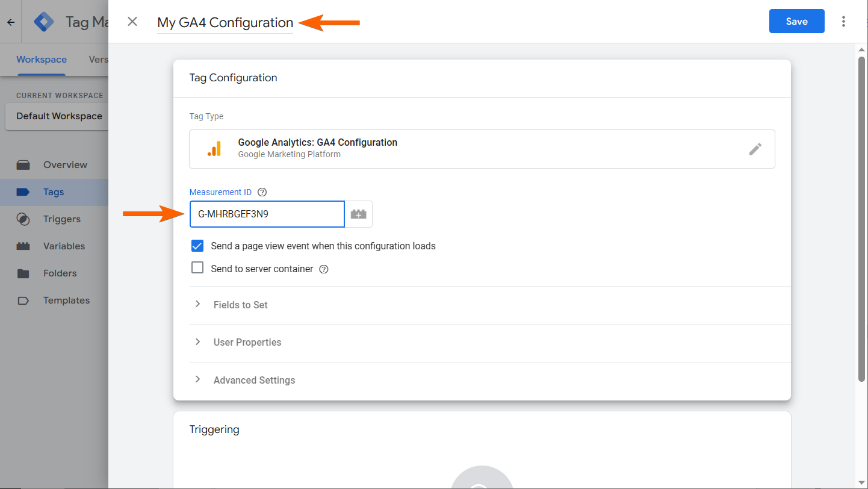The height and width of the screenshot is (489, 868).
Task: Click the variable picker icon beside Measurement ID
Action: click(x=359, y=214)
